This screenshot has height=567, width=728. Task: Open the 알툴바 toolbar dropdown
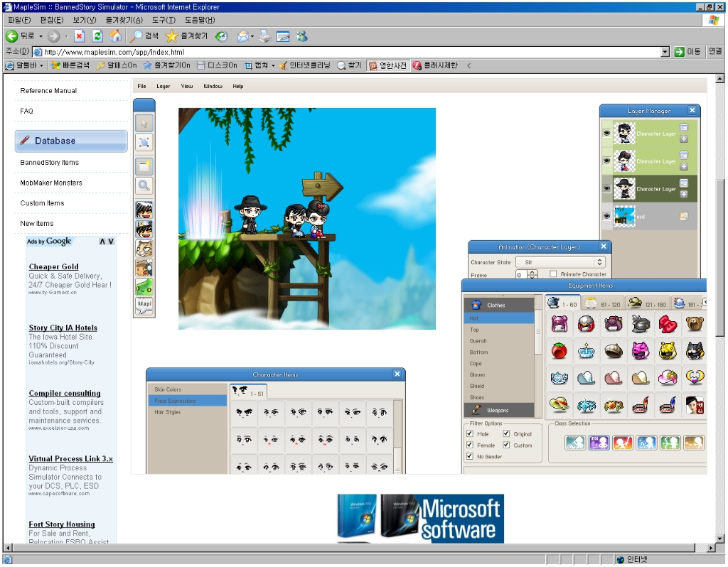click(41, 66)
